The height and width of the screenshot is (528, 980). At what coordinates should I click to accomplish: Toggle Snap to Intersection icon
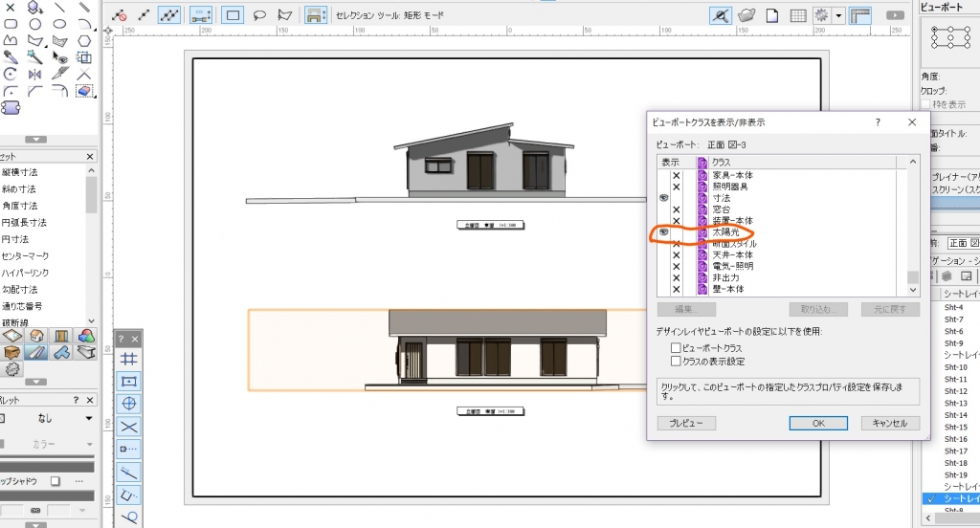point(129,427)
